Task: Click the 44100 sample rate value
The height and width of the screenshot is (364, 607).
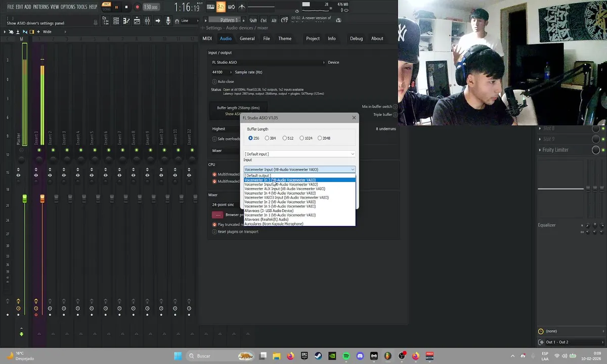Action: 217,72
